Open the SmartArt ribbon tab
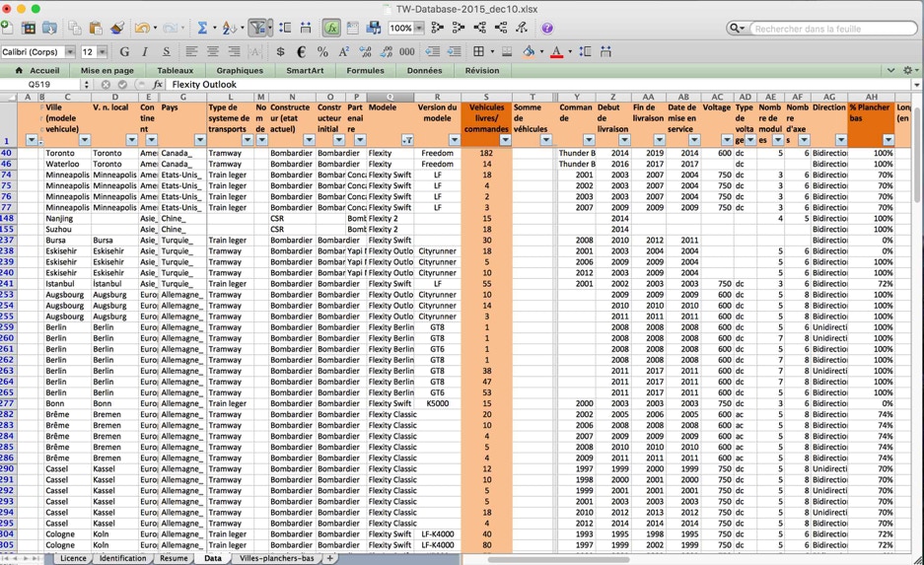The image size is (924, 565). [x=305, y=70]
